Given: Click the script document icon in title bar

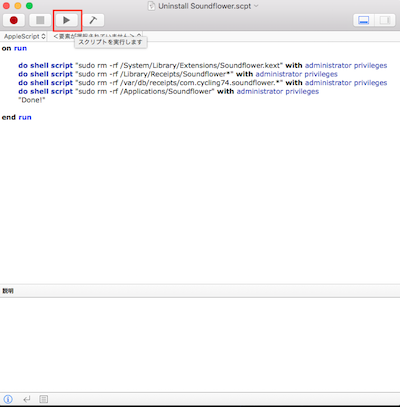Looking at the screenshot, I should click(x=152, y=6).
